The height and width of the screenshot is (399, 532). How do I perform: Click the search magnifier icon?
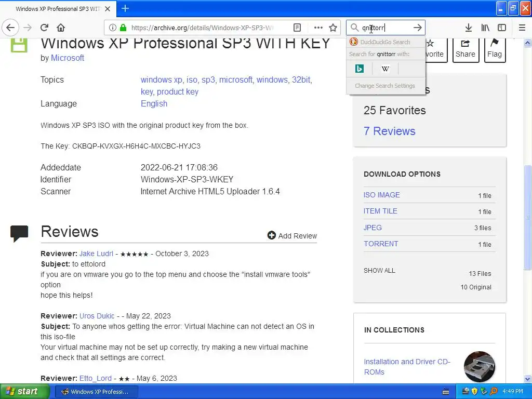point(354,28)
